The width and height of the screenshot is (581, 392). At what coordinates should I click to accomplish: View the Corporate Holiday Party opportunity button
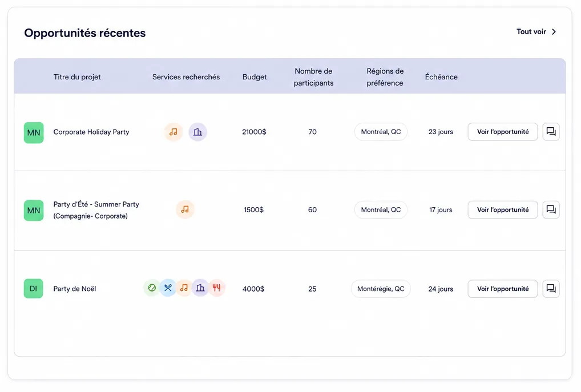click(x=502, y=132)
